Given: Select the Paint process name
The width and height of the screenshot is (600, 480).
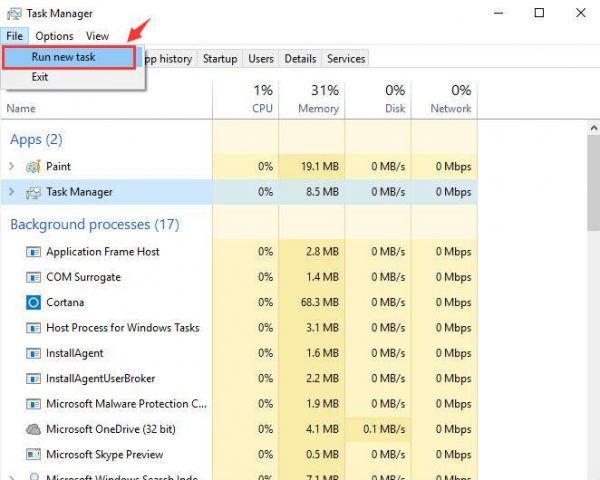Looking at the screenshot, I should tap(58, 167).
